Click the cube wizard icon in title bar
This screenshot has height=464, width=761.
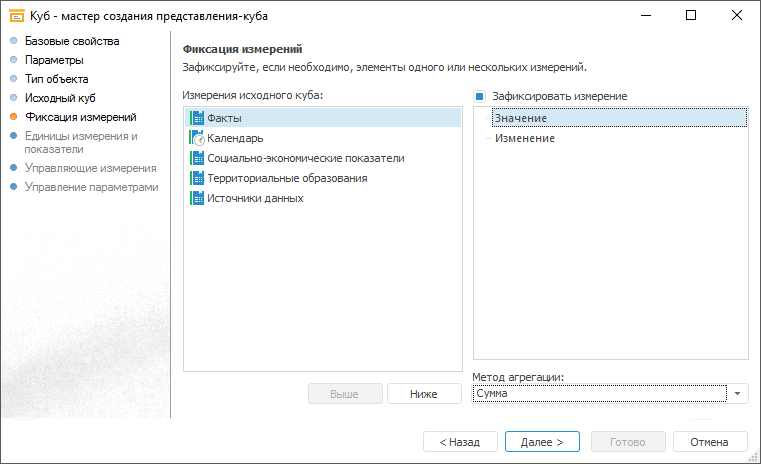coord(17,16)
